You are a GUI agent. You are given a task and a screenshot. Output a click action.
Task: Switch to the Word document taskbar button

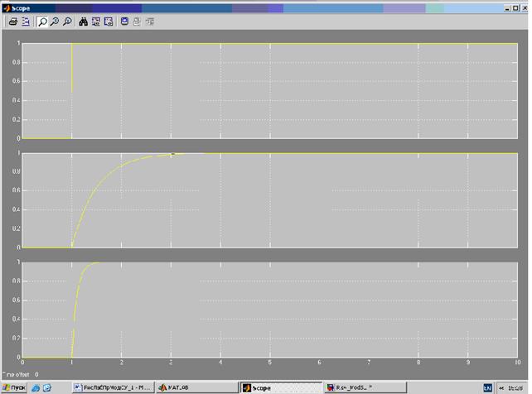tap(113, 387)
